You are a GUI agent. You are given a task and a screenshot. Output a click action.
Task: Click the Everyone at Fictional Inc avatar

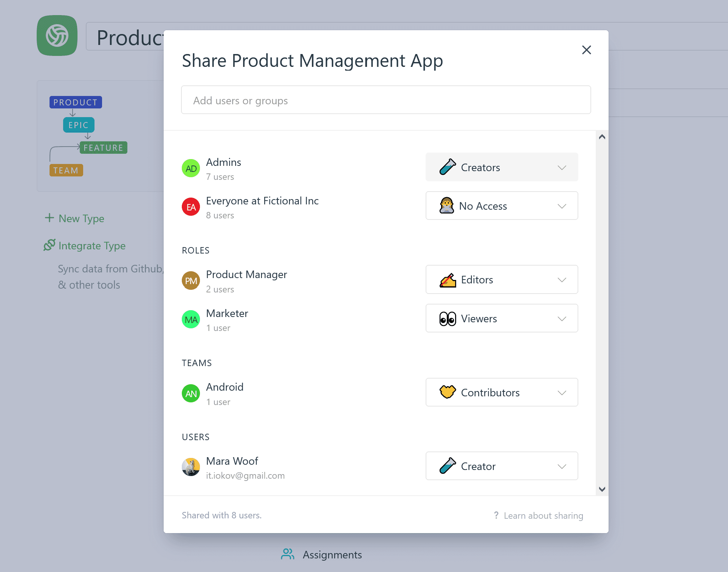click(x=191, y=207)
